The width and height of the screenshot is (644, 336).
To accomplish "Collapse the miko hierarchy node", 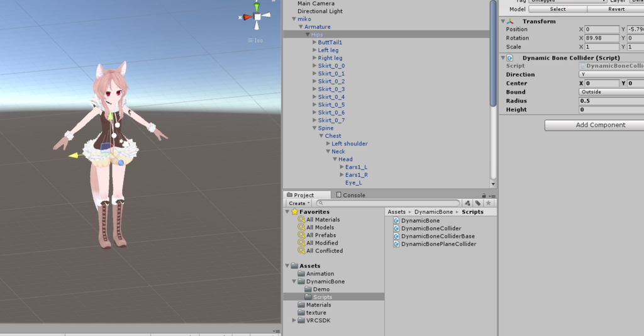I will coord(294,19).
